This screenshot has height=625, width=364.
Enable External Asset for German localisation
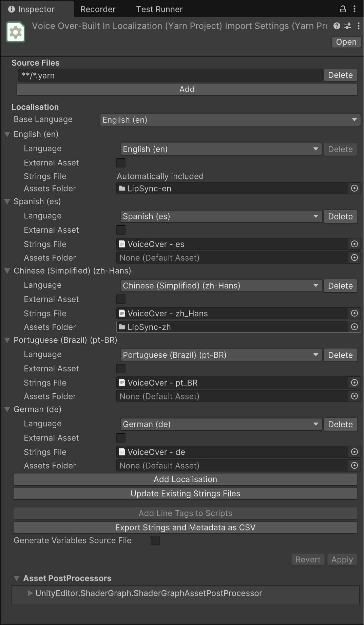tap(121, 438)
